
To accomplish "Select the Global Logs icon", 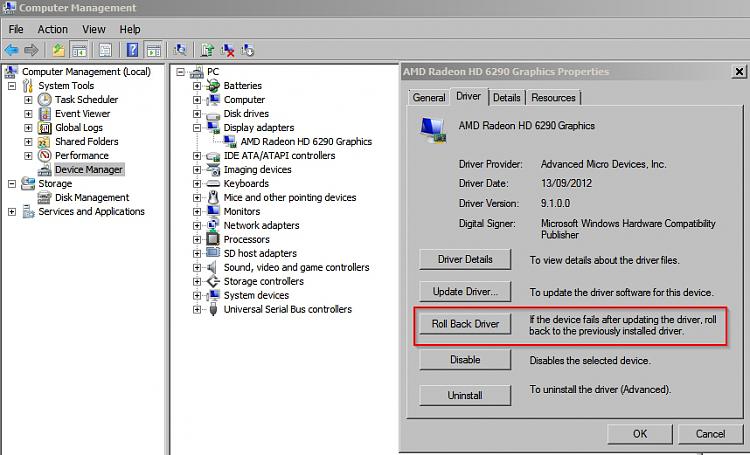I will pos(44,128).
